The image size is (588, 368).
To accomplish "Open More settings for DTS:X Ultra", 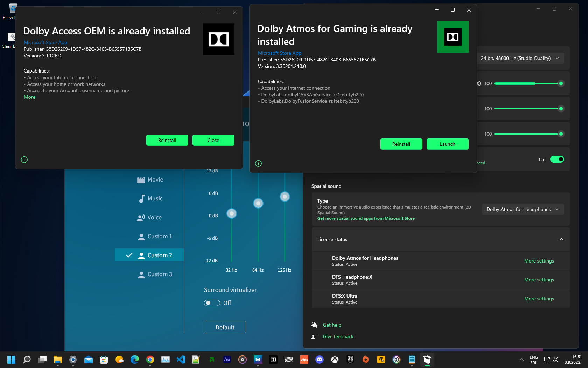I will 539,299.
